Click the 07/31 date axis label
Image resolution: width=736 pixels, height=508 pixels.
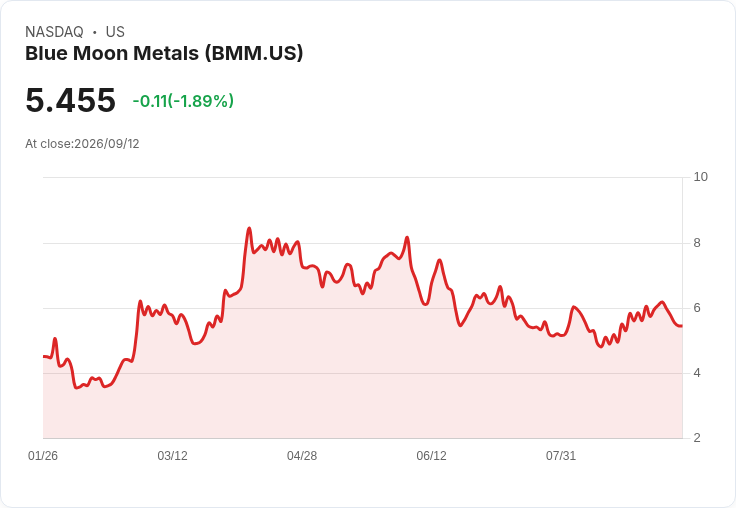coord(560,456)
